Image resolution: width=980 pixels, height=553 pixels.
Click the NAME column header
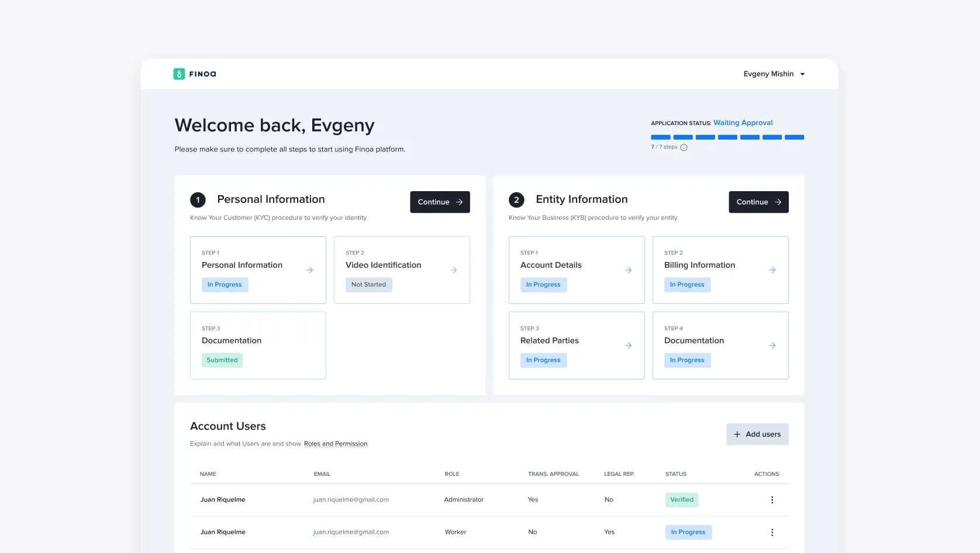[208, 474]
